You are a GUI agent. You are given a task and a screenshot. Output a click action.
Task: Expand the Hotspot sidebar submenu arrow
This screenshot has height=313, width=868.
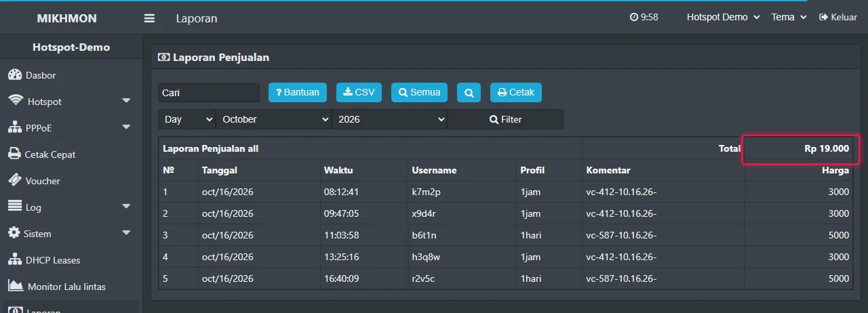click(x=126, y=101)
